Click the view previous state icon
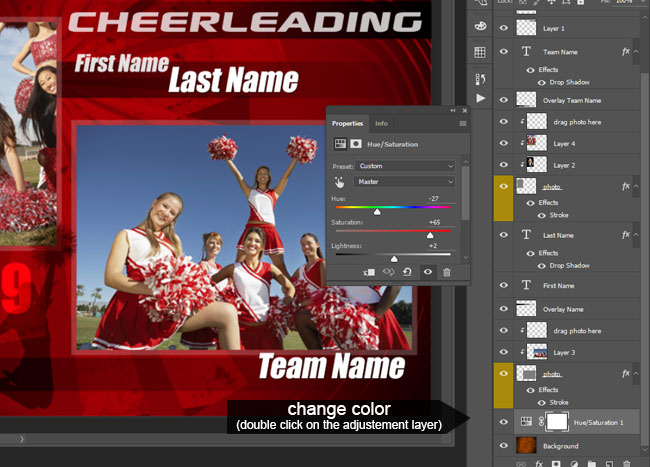The height and width of the screenshot is (467, 650). [388, 272]
